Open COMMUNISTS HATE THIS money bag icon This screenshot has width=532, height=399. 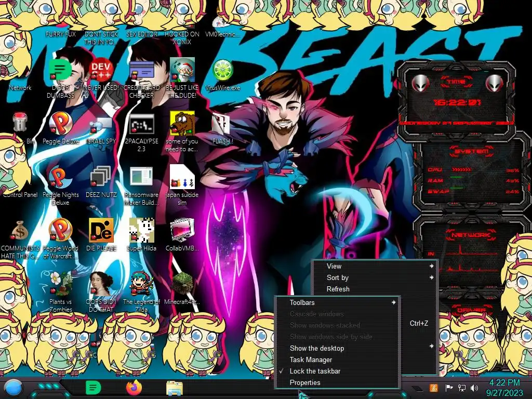point(20,231)
